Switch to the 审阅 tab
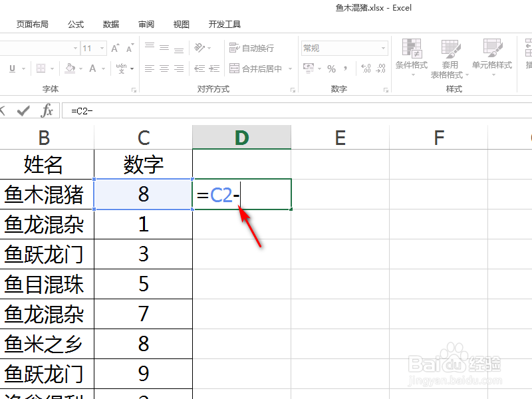 (x=146, y=25)
